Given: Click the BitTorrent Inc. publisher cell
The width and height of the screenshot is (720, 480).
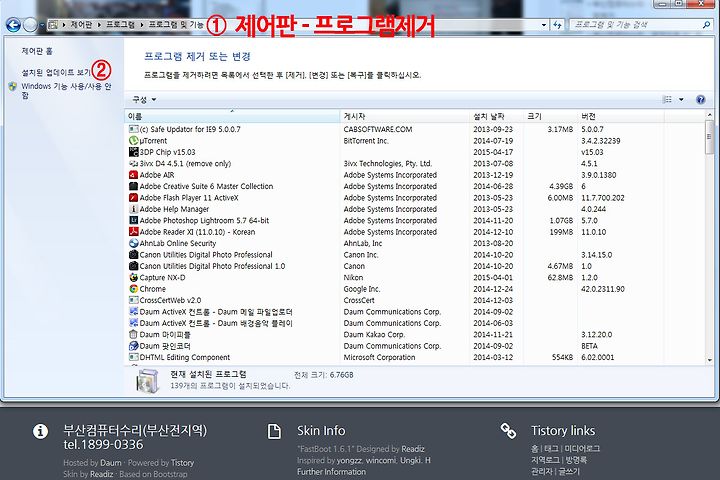Looking at the screenshot, I should coord(366,141).
